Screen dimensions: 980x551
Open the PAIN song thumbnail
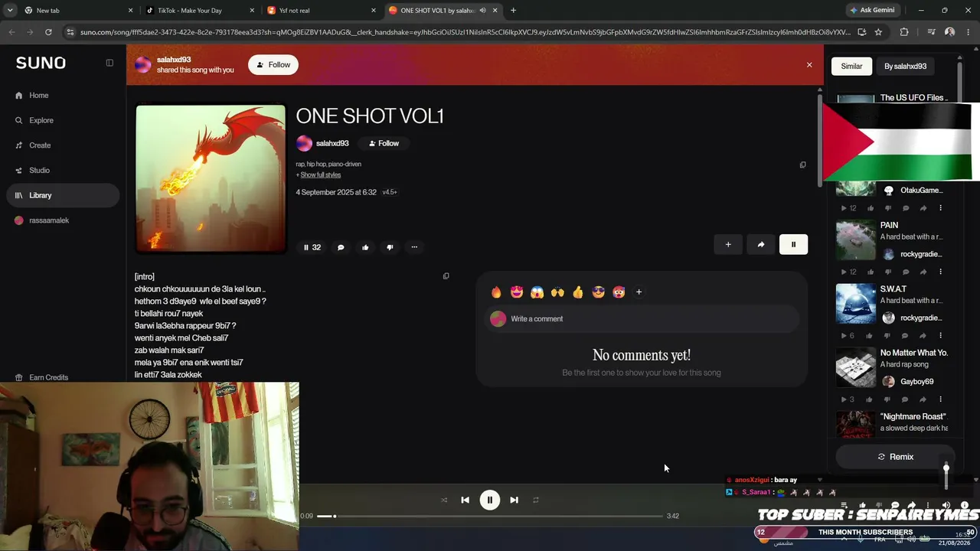[855, 240]
